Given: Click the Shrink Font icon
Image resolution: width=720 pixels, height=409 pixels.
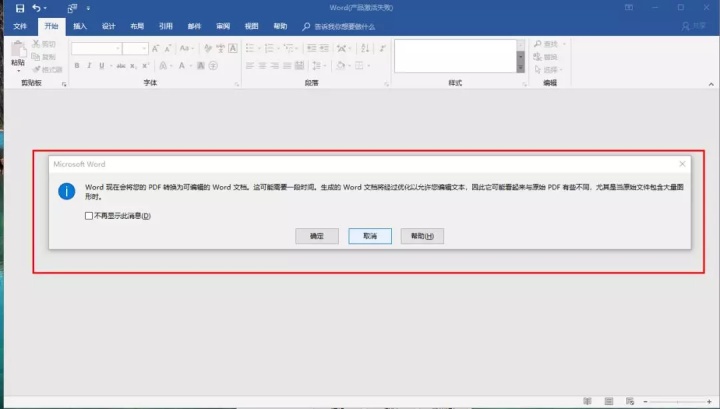Looking at the screenshot, I should click(168, 48).
